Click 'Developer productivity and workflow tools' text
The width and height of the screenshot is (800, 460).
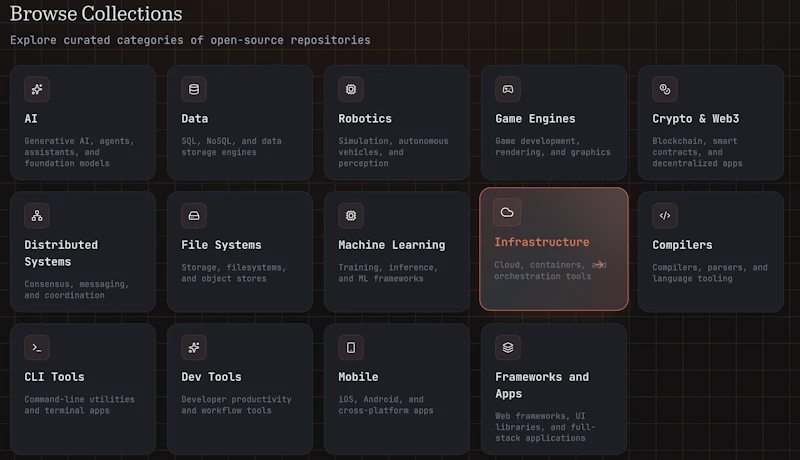(236, 405)
